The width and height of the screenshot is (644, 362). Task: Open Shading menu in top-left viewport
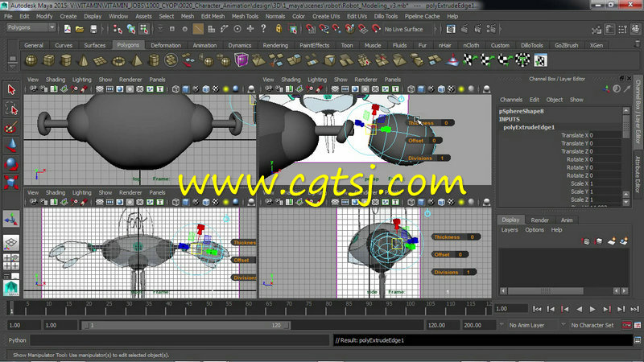pos(56,80)
